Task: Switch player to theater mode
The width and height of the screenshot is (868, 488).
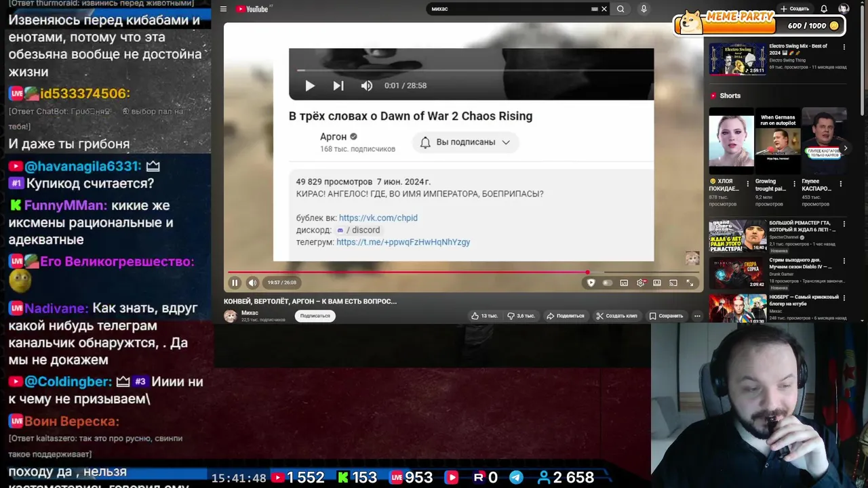Action: (657, 283)
